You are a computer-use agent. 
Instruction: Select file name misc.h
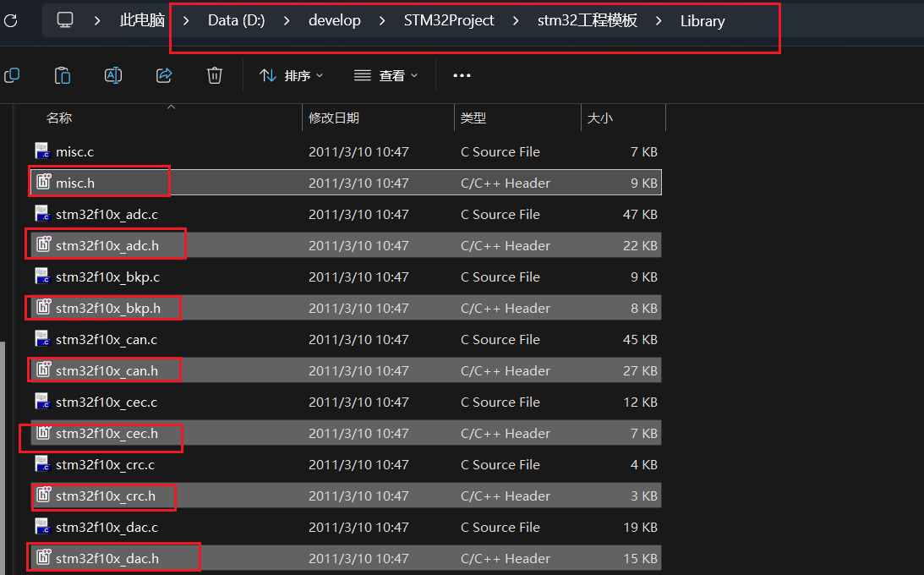pos(75,183)
